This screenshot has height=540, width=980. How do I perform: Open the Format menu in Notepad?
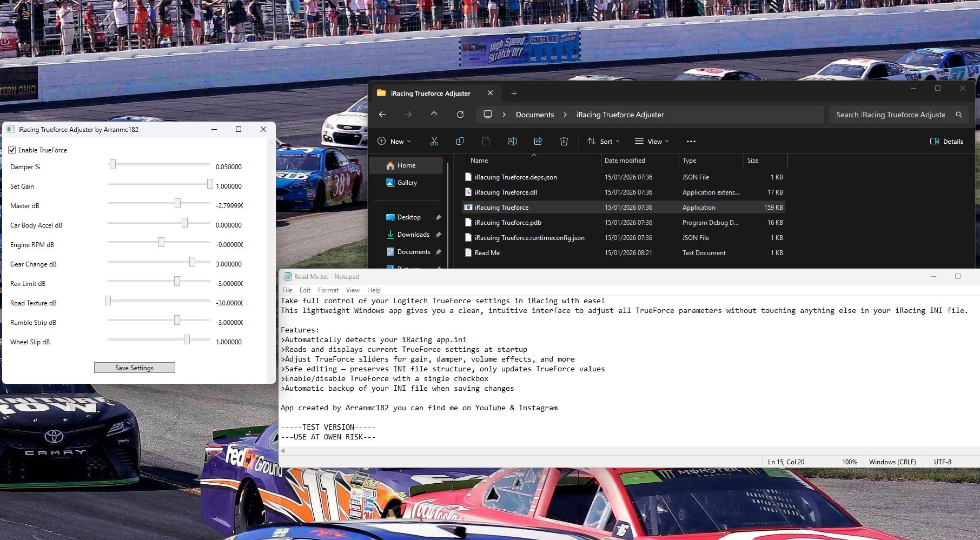328,290
